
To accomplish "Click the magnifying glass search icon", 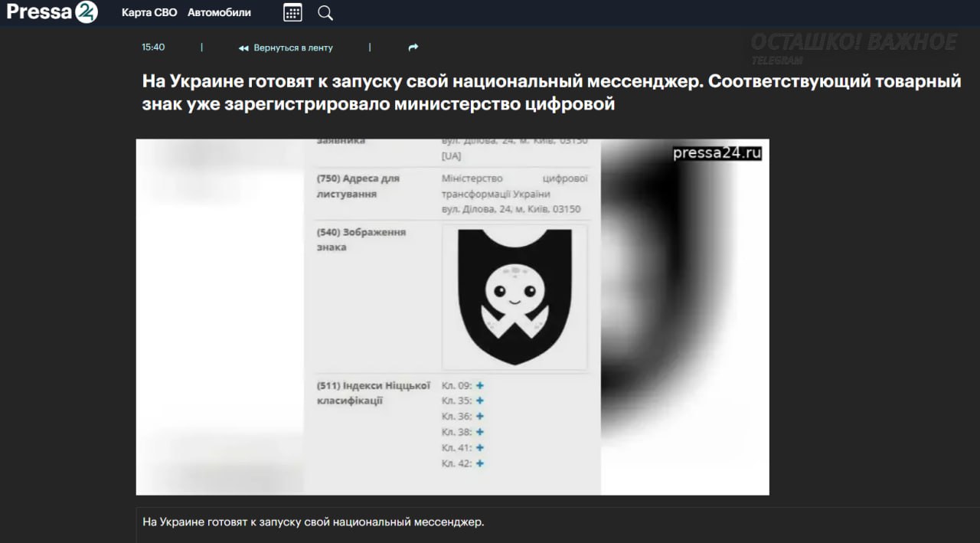I will (x=325, y=12).
